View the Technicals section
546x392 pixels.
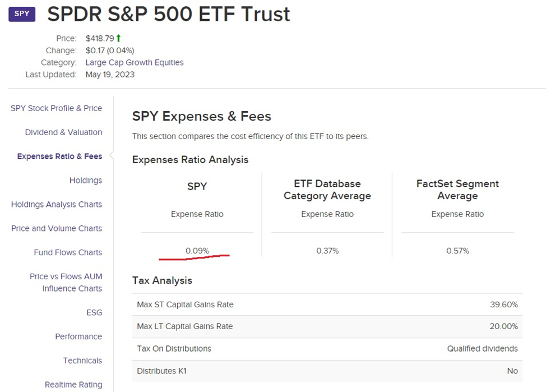(82, 361)
